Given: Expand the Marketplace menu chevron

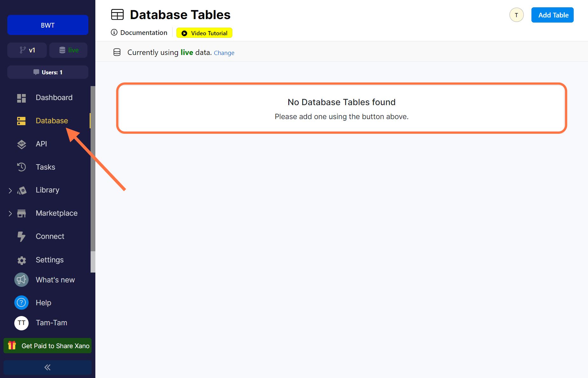Looking at the screenshot, I should [x=10, y=213].
